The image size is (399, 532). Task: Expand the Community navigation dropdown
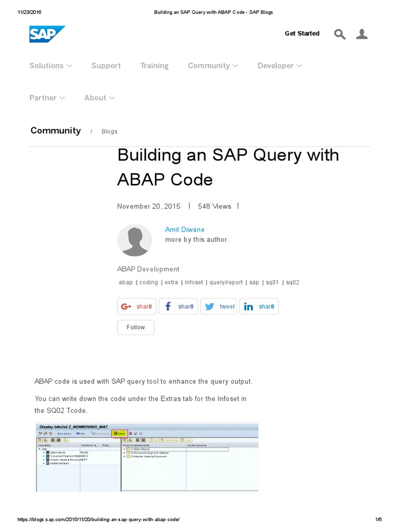pos(212,65)
